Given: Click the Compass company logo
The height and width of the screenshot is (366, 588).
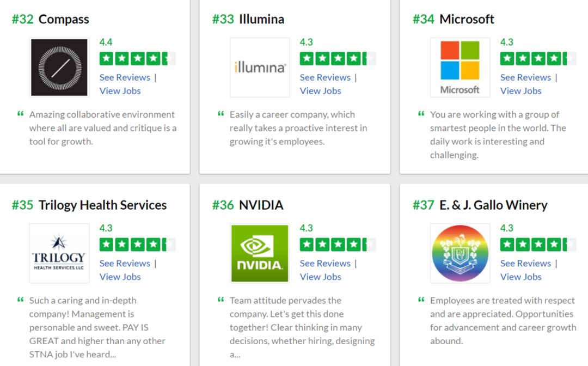Looking at the screenshot, I should tap(59, 67).
